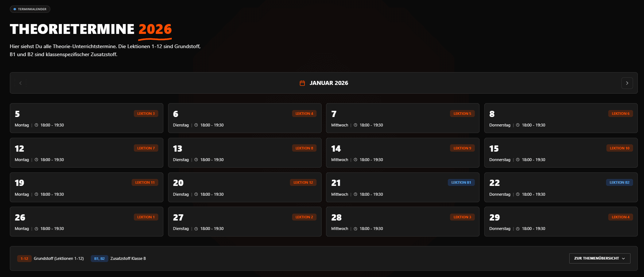Image resolution: width=644 pixels, height=277 pixels.
Task: Click the dot icon in the TERMINKALENDER badge
Action: click(x=14, y=9)
